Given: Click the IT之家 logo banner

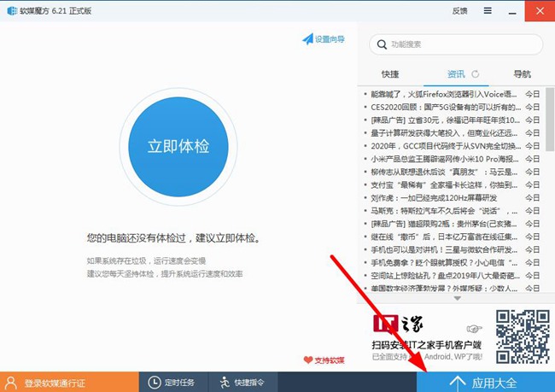Looking at the screenshot, I should pyautogui.click(x=398, y=324).
